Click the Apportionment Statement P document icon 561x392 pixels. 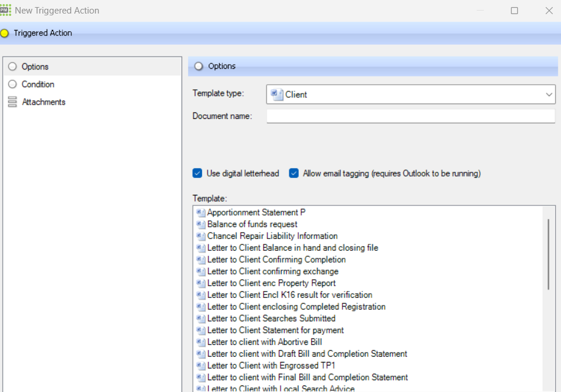pos(200,212)
